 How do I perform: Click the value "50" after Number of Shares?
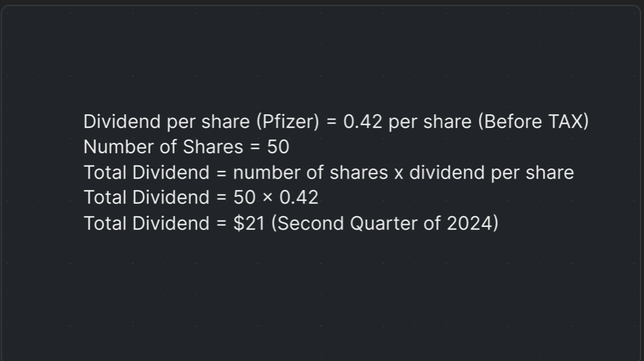point(279,147)
